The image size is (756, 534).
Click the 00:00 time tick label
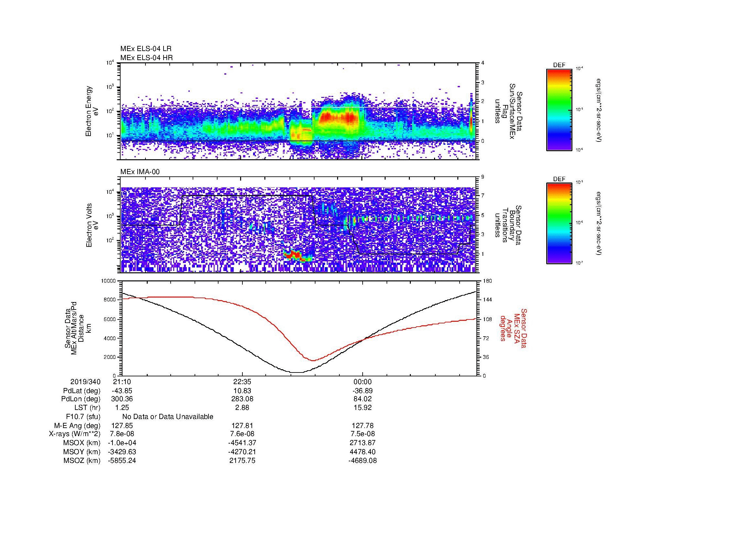363,382
